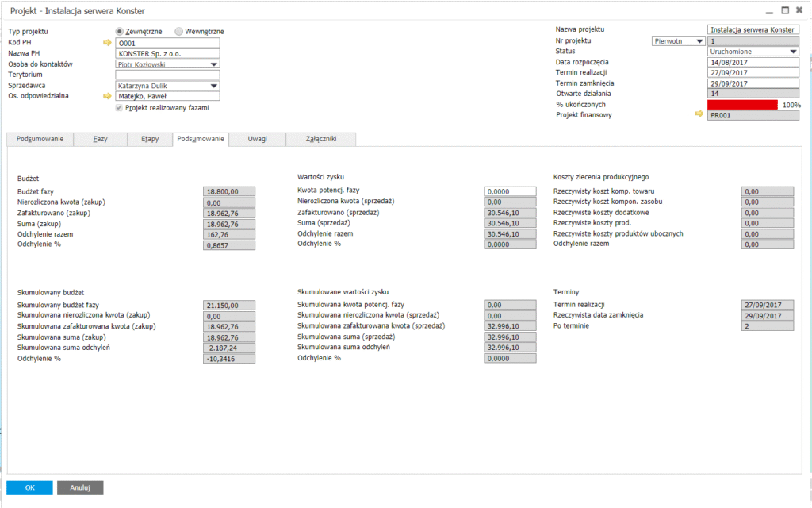
Task: Click the empty Terytorium field
Action: coord(167,75)
